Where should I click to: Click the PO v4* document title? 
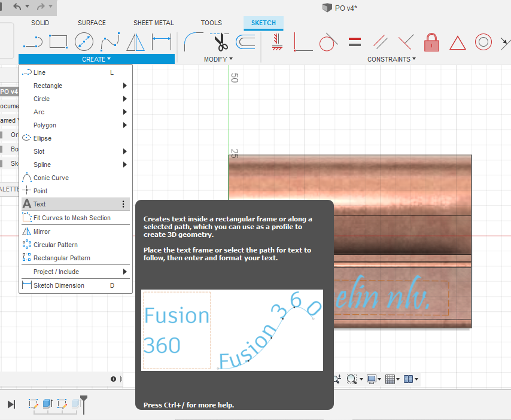tap(346, 8)
